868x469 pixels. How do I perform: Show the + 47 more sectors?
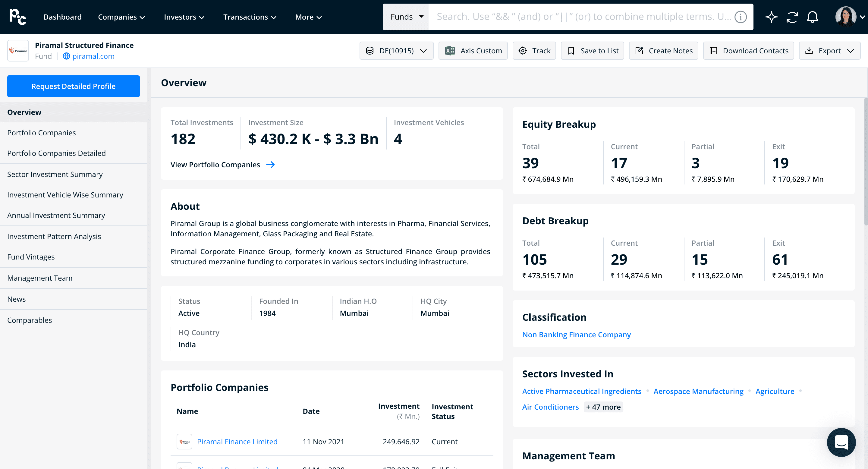(x=603, y=407)
